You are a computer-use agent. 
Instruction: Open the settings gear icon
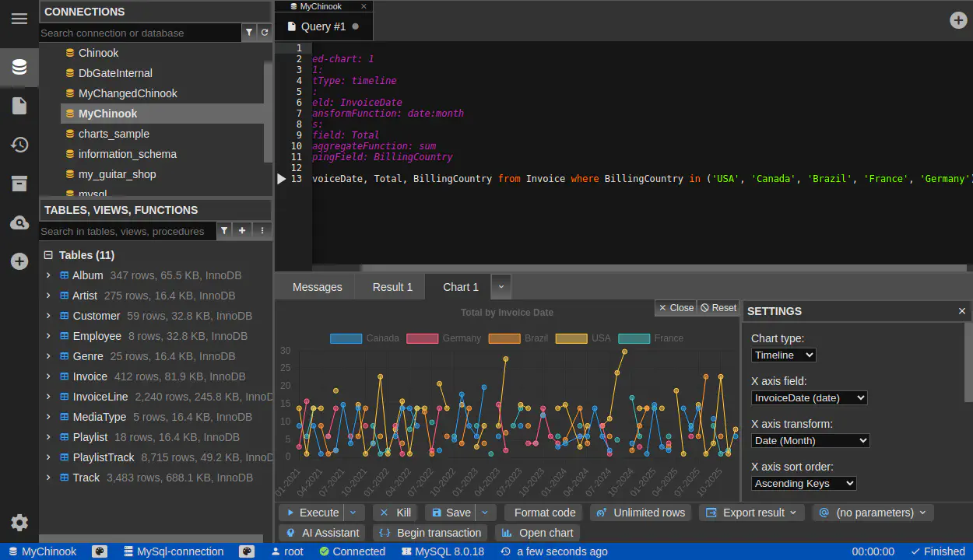(19, 523)
